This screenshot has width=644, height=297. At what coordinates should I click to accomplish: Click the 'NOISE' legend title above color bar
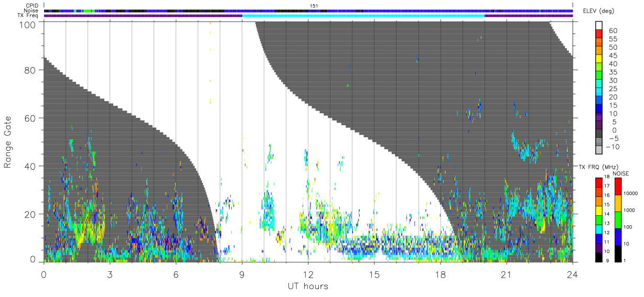click(x=622, y=173)
